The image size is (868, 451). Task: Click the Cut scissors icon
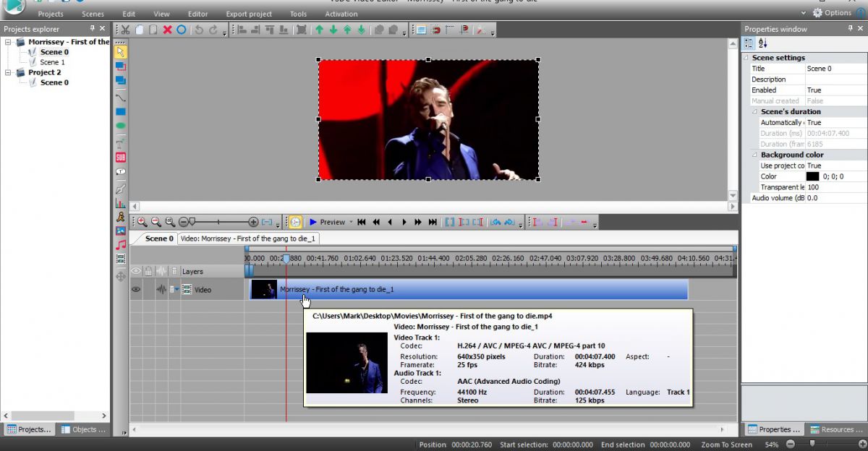coord(125,30)
